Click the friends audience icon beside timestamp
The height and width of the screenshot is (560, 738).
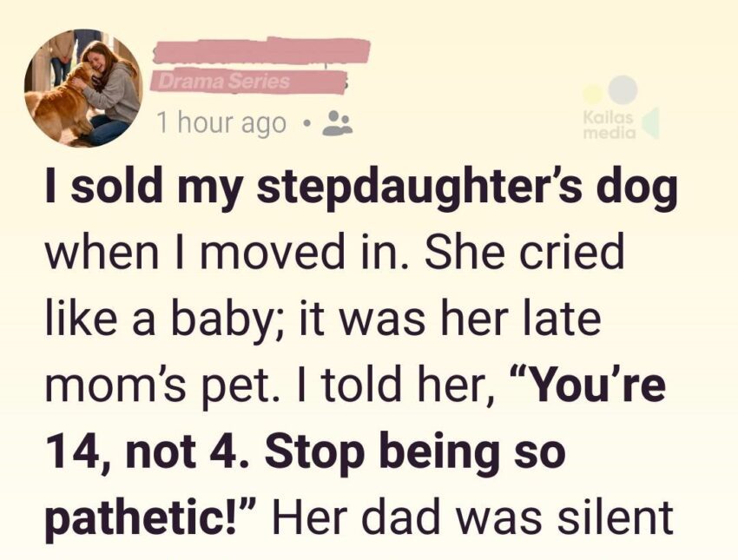[333, 124]
